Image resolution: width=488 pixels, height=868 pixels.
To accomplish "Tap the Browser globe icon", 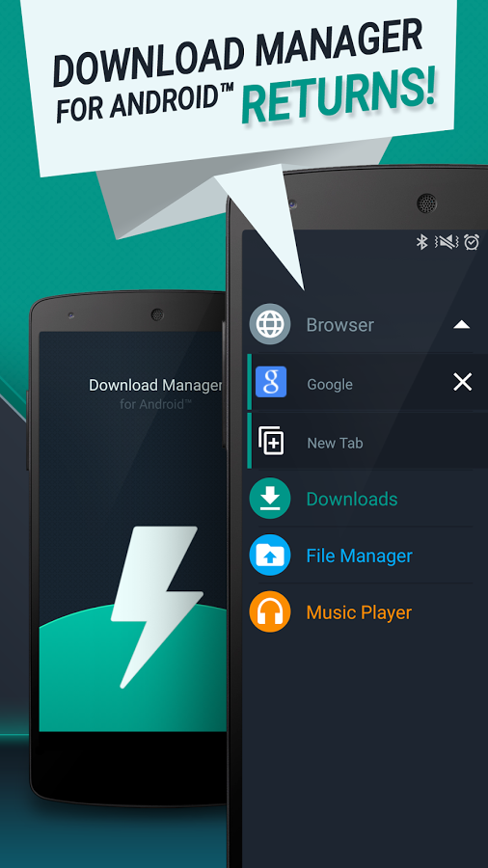I will [x=269, y=324].
